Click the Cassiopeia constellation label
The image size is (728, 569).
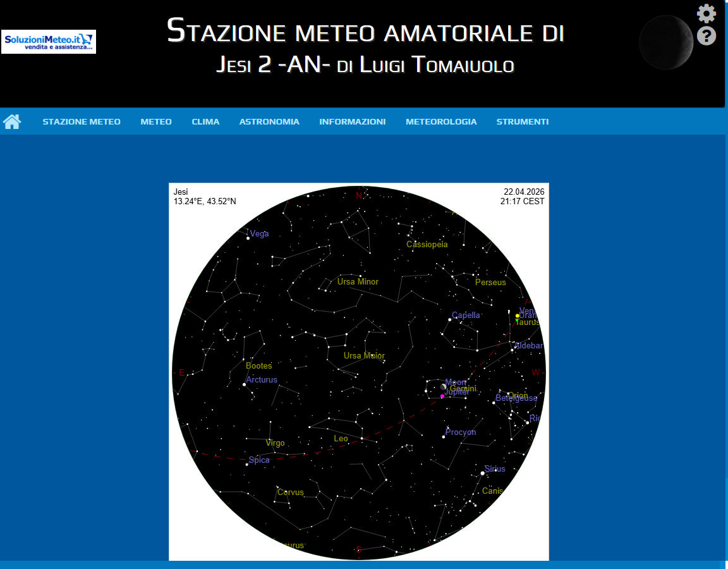[x=427, y=245]
